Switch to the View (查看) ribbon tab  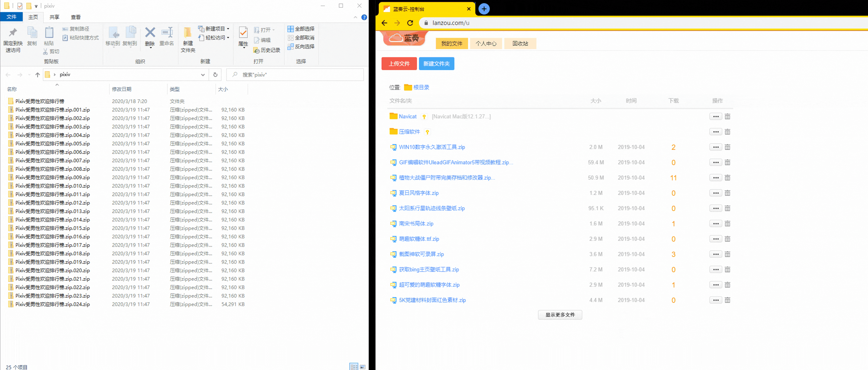(75, 17)
